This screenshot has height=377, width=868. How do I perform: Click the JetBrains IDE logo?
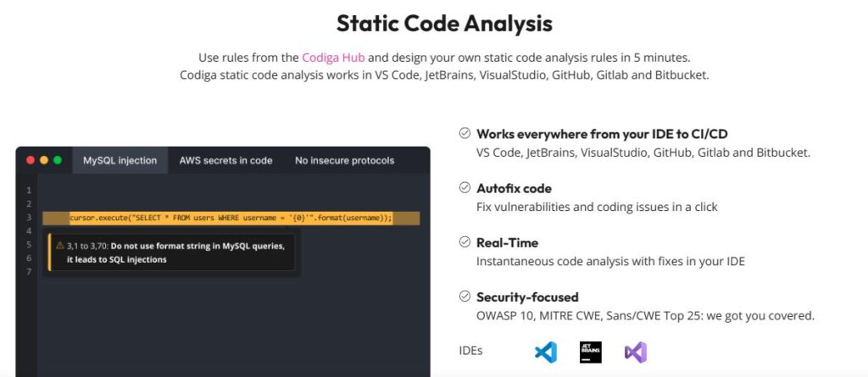(591, 352)
